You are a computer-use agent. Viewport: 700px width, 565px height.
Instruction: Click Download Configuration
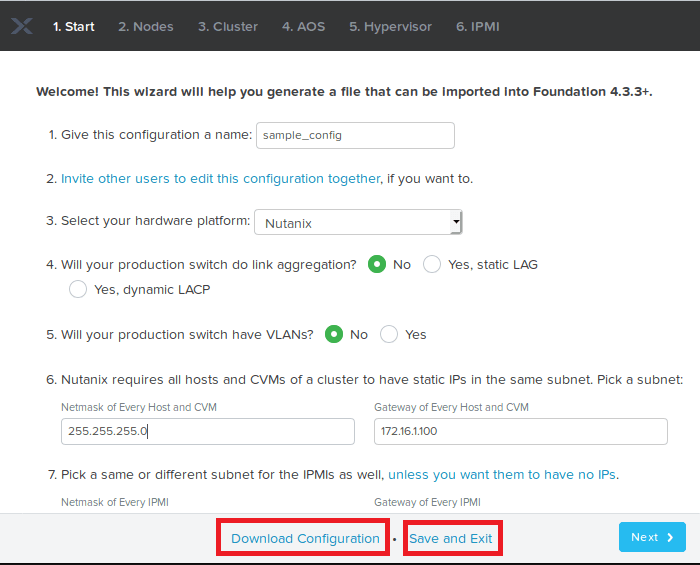305,538
